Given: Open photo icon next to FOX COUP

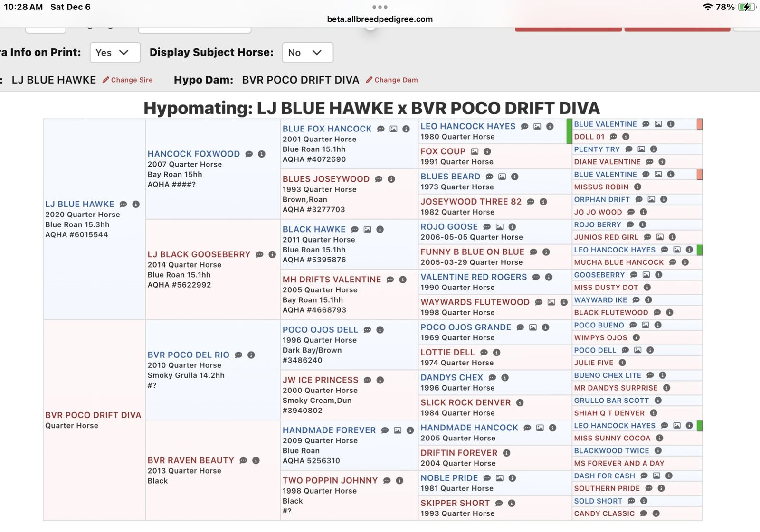Looking at the screenshot, I should [x=475, y=151].
